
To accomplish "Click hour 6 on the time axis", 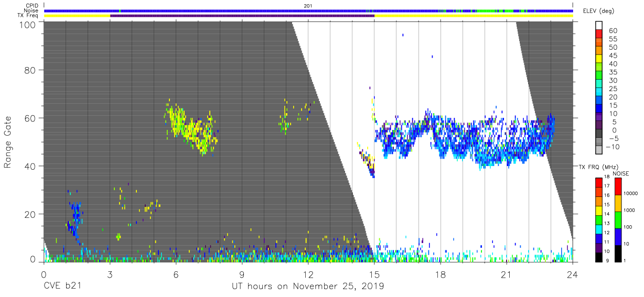I will pos(176,274).
